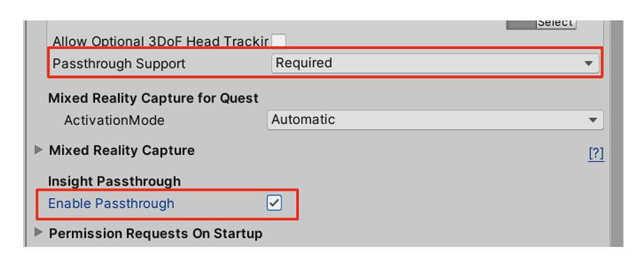Viewport: 644px width, 261px height.
Task: Click the gray object field beside Select
Action: (x=521, y=24)
